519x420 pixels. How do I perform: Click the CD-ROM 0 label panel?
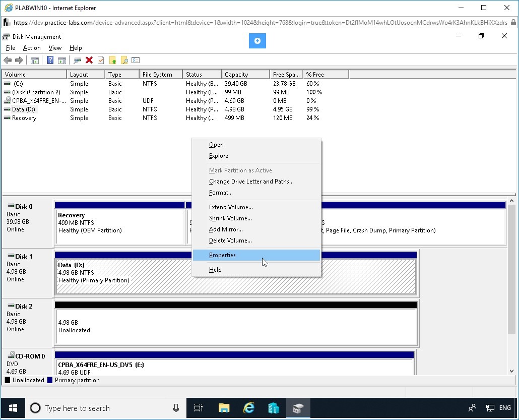tap(28, 362)
